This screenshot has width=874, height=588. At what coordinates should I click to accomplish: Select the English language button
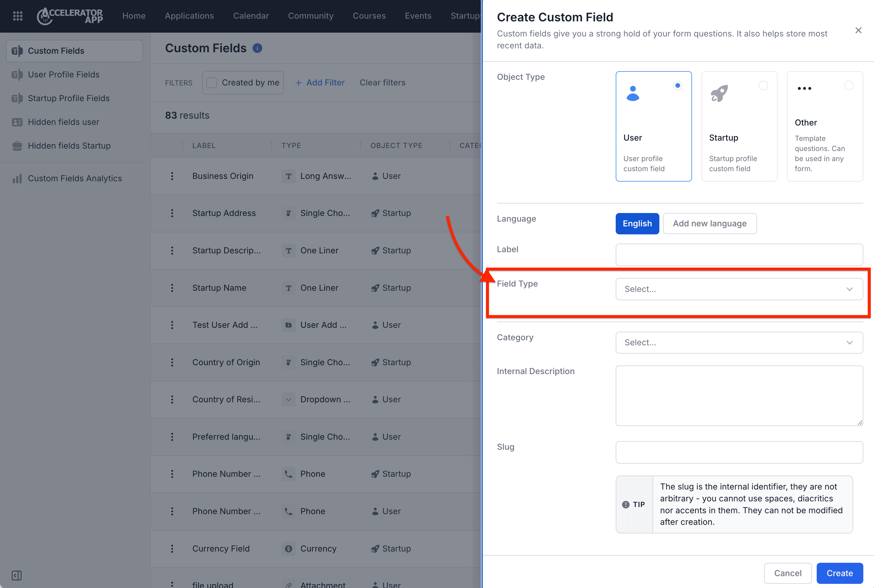pyautogui.click(x=637, y=224)
